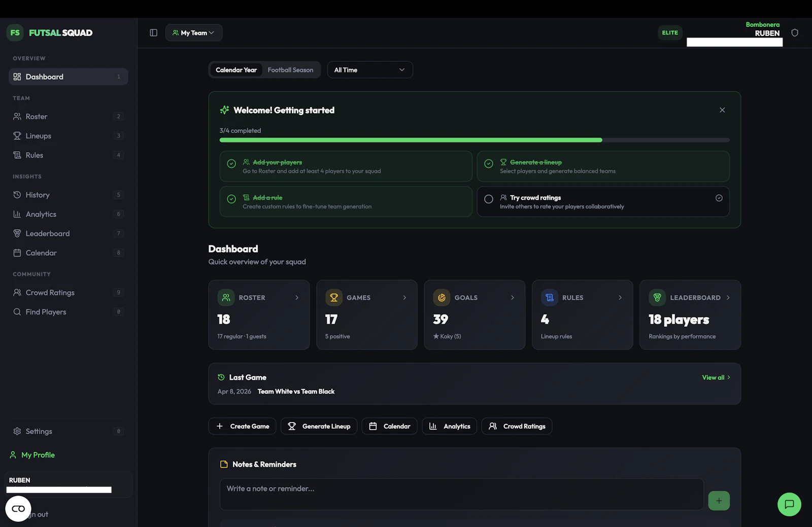Open Roster in the sidebar
Screen dimensions: 812x527
tap(69, 116)
